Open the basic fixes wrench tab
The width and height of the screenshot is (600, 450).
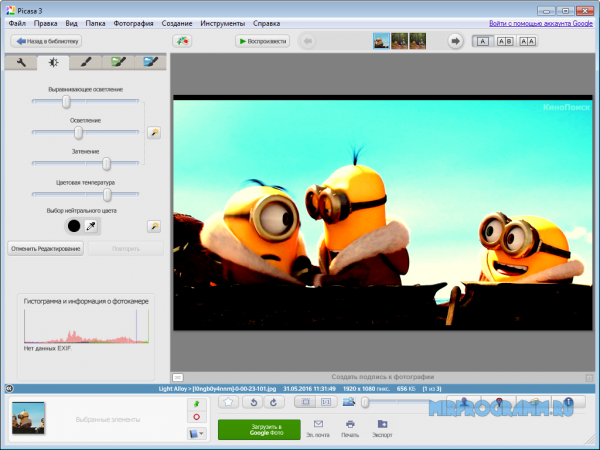pyautogui.click(x=22, y=62)
